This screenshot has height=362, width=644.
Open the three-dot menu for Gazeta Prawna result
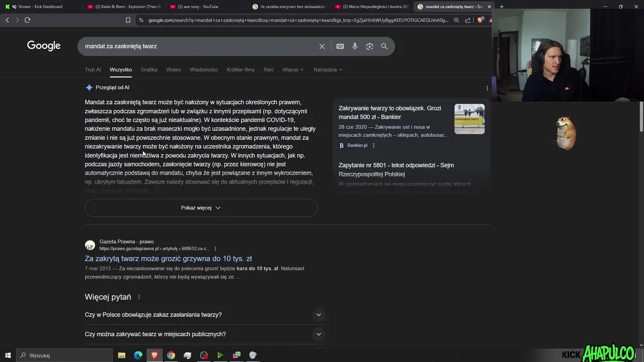(x=215, y=248)
